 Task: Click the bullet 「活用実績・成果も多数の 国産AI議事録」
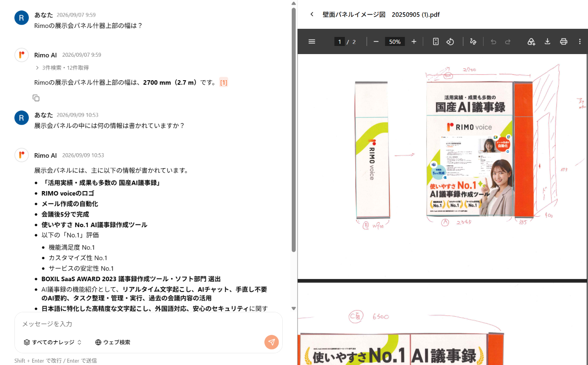click(101, 183)
